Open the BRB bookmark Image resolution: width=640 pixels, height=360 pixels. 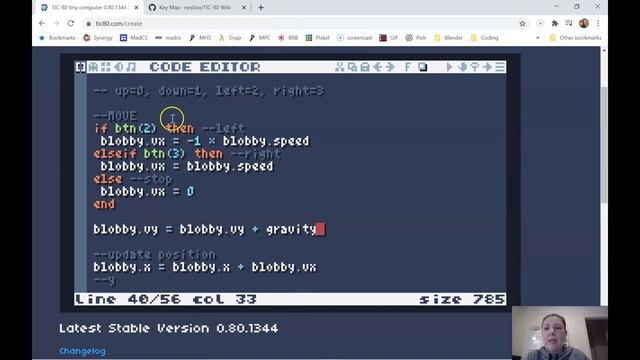pos(288,38)
